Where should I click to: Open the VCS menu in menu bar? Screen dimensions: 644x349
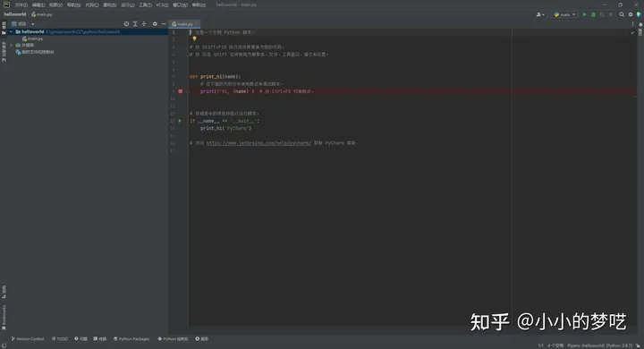pos(162,5)
